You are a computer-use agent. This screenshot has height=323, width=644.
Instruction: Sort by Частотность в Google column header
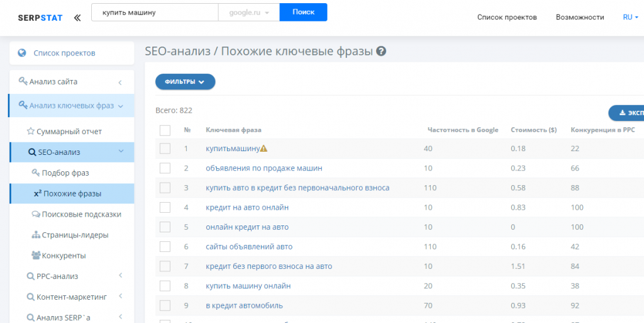[x=463, y=130]
